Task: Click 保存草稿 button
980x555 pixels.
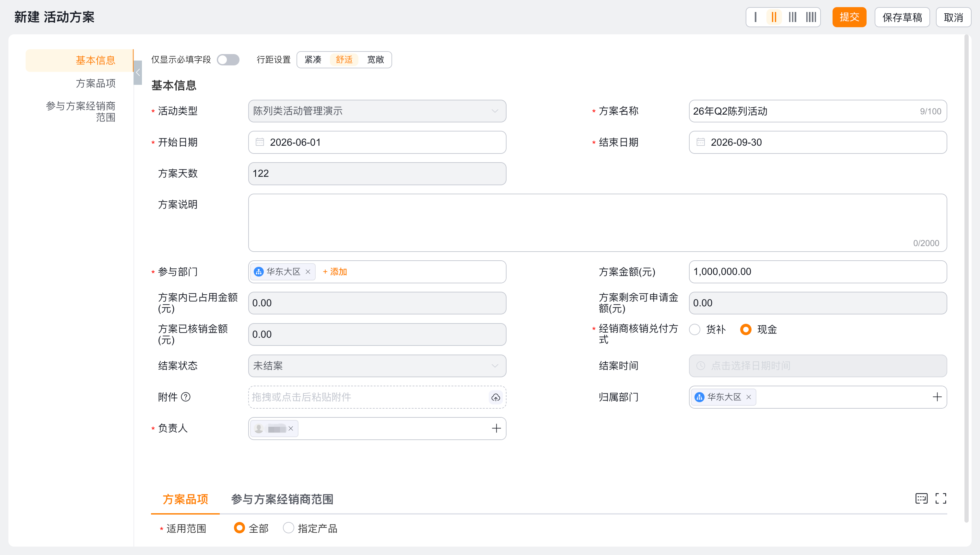Action: pyautogui.click(x=902, y=17)
